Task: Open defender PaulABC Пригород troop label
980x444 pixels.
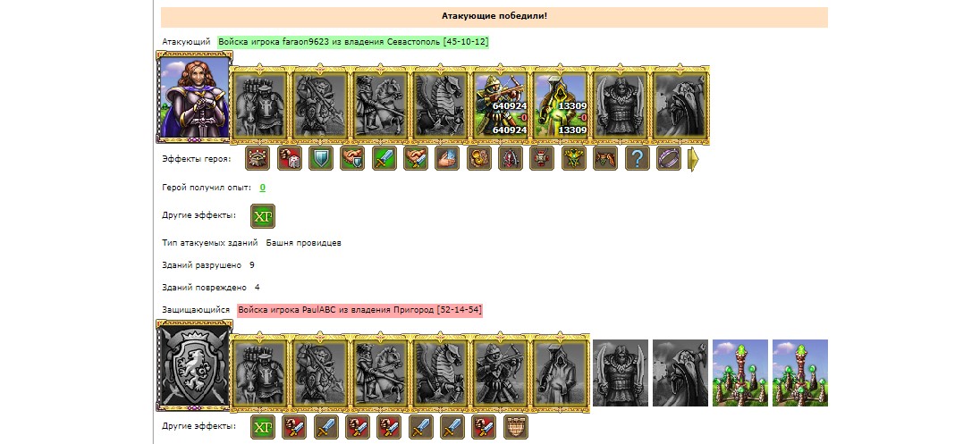Action: (360, 310)
